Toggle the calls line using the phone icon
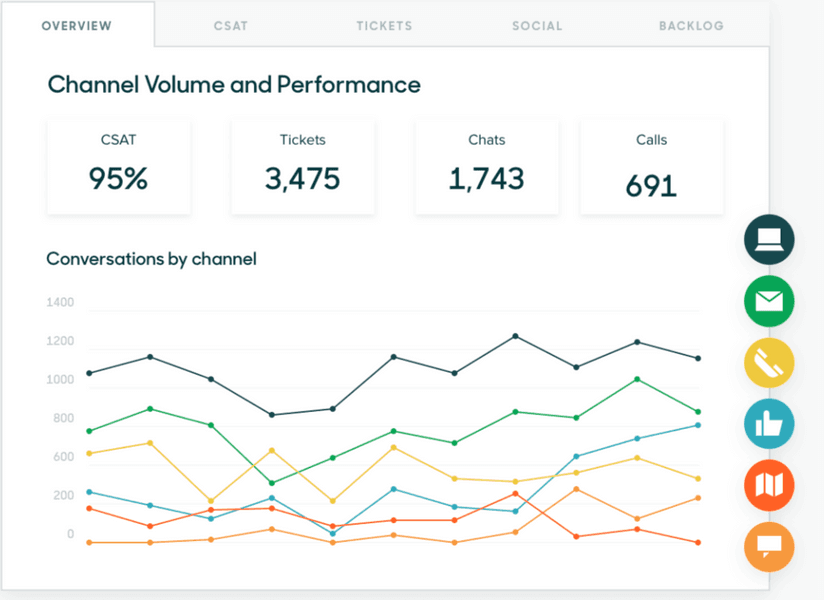824x600 pixels. [x=768, y=362]
